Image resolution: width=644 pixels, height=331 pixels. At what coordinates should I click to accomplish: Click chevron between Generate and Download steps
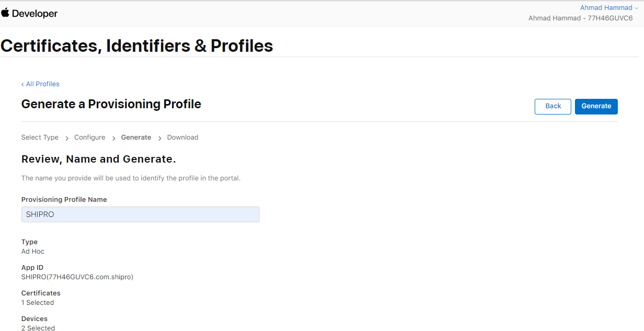[x=160, y=138]
